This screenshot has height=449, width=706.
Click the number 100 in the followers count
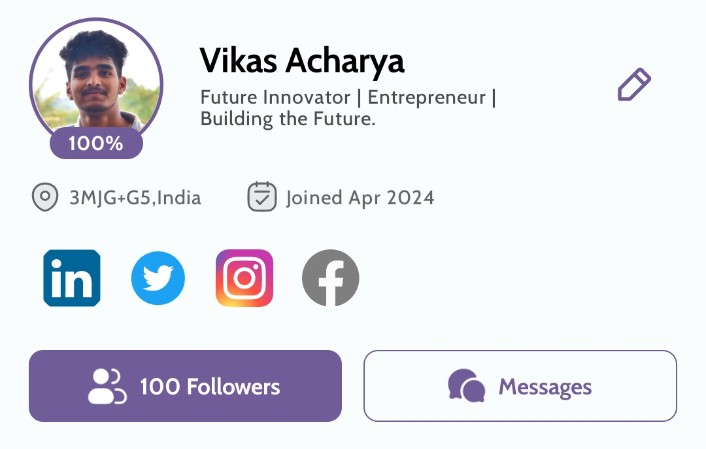pyautogui.click(x=156, y=387)
